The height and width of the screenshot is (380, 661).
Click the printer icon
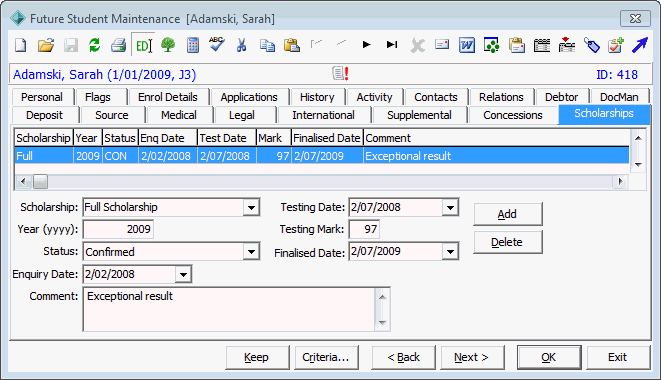point(118,45)
